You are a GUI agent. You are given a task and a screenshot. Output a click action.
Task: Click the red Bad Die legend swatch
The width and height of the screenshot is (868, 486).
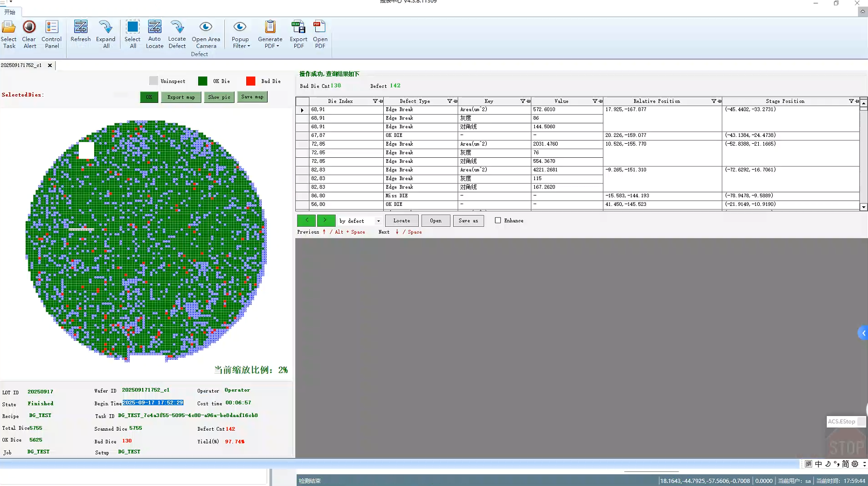coord(251,81)
